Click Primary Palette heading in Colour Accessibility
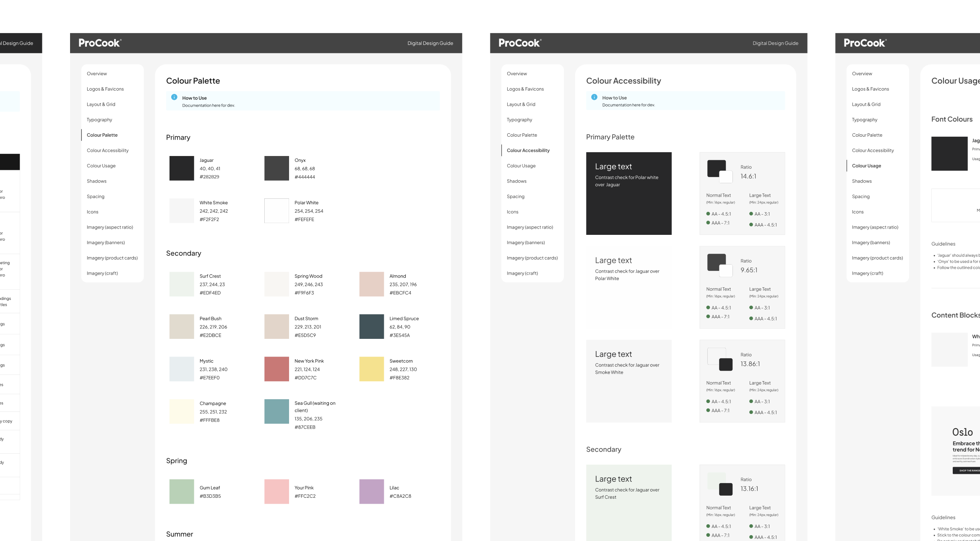 click(610, 137)
